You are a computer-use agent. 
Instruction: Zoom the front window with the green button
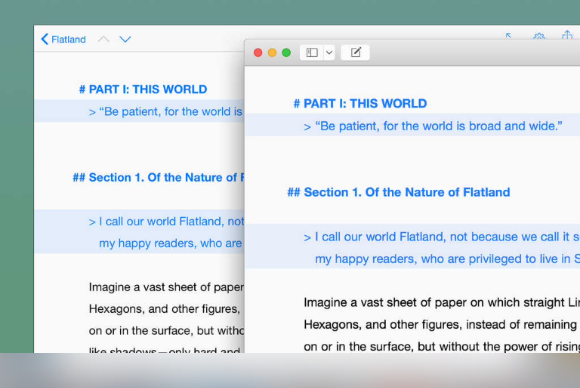point(286,53)
